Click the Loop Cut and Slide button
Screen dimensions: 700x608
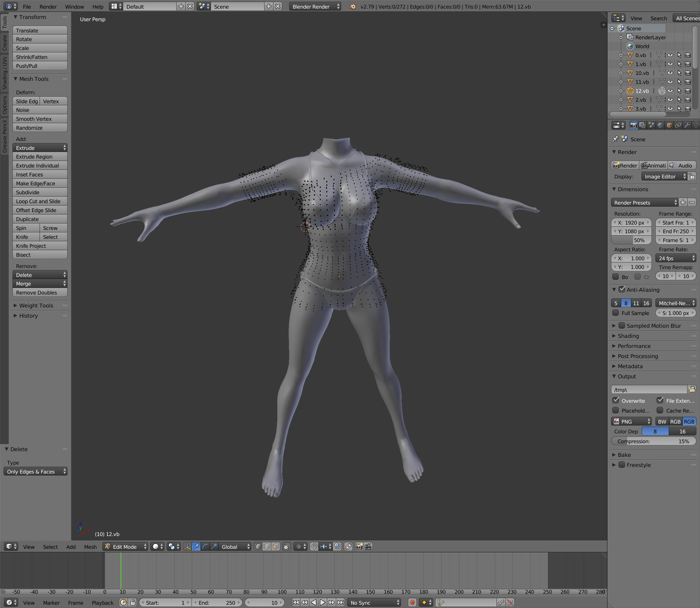(x=40, y=202)
